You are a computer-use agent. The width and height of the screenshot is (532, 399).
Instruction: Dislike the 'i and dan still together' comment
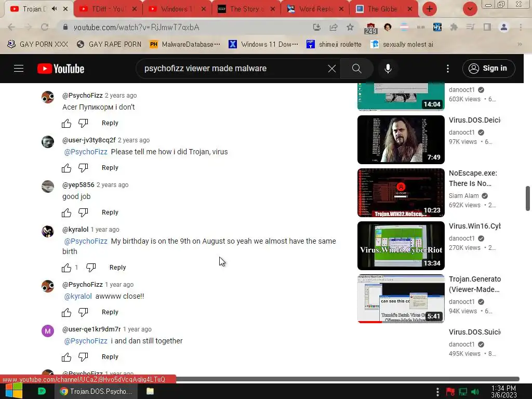[x=83, y=357]
